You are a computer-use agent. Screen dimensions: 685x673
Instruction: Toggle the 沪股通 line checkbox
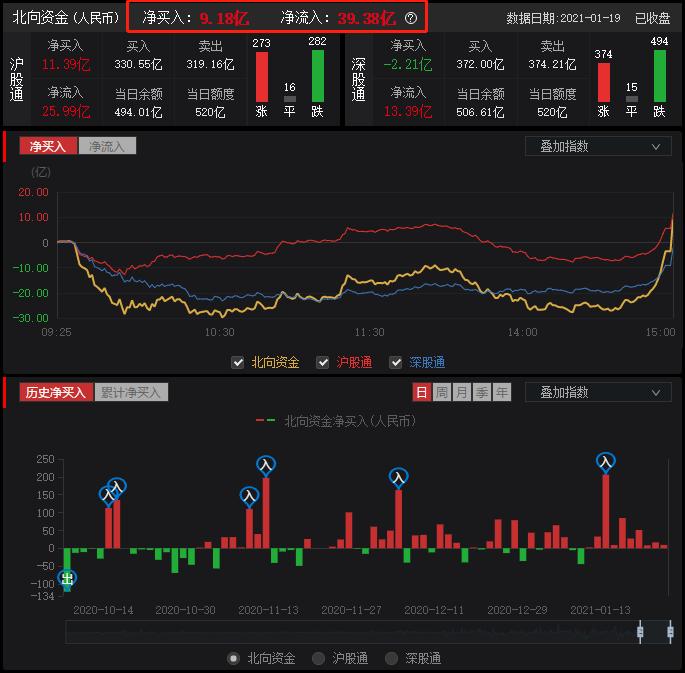pyautogui.click(x=322, y=362)
